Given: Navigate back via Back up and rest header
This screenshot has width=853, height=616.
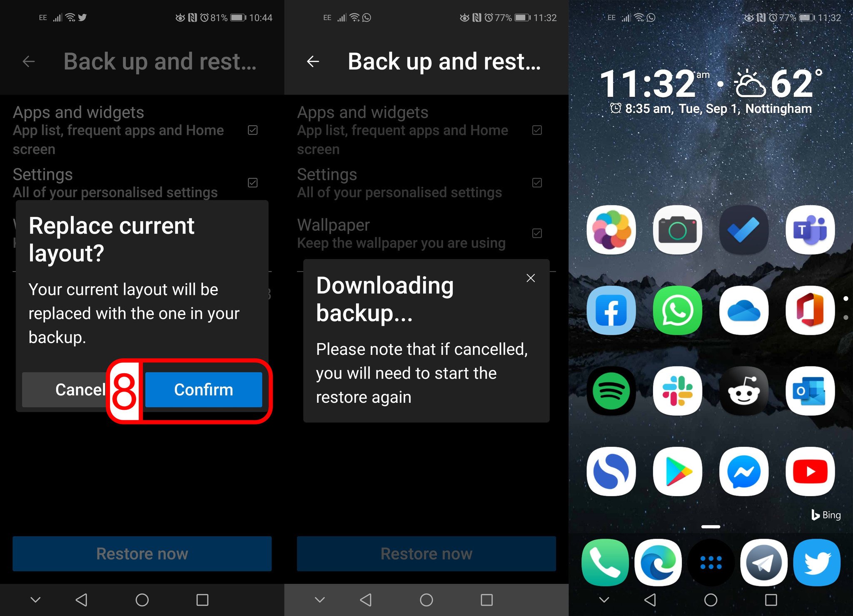Looking at the screenshot, I should click(312, 61).
